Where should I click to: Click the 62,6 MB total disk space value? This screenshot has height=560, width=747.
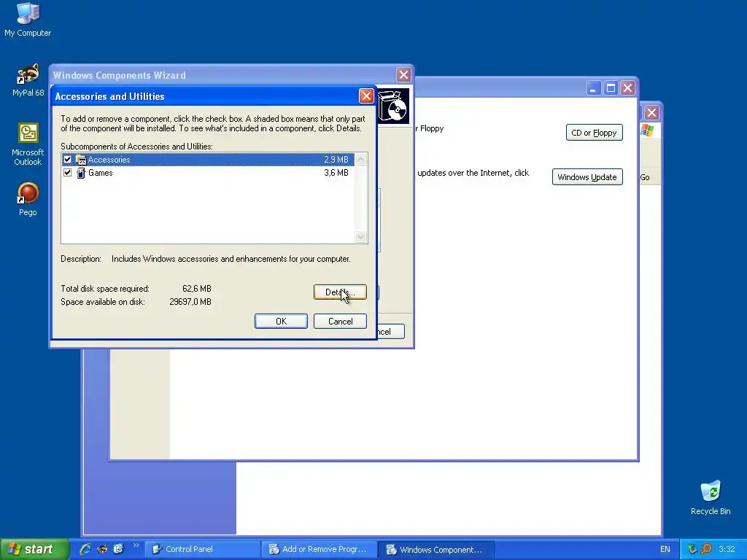coord(197,289)
